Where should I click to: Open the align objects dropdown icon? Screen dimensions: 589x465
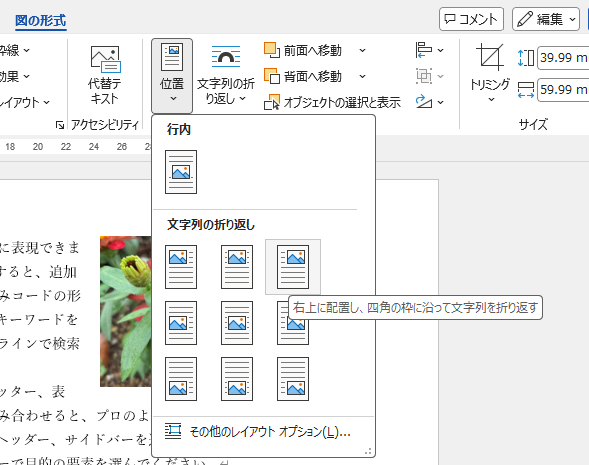point(430,50)
